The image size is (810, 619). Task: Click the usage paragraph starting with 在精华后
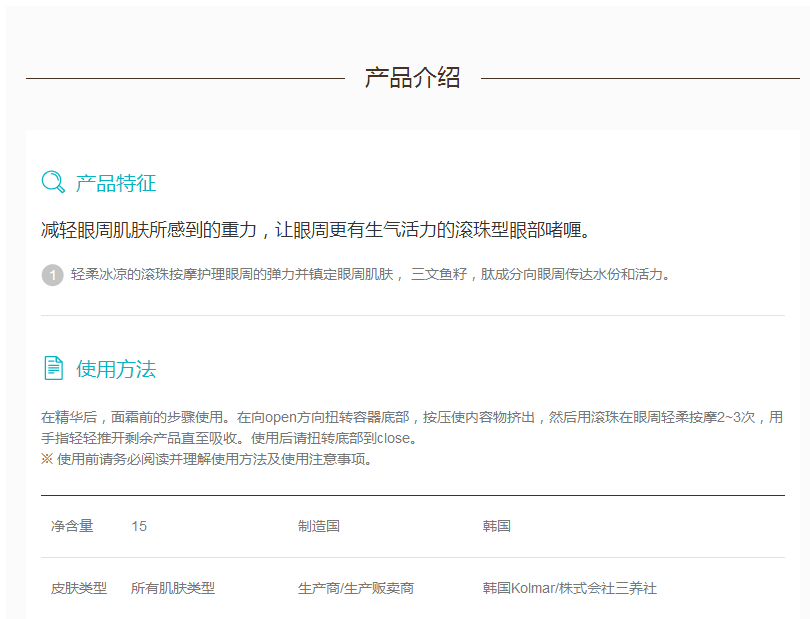click(x=411, y=427)
